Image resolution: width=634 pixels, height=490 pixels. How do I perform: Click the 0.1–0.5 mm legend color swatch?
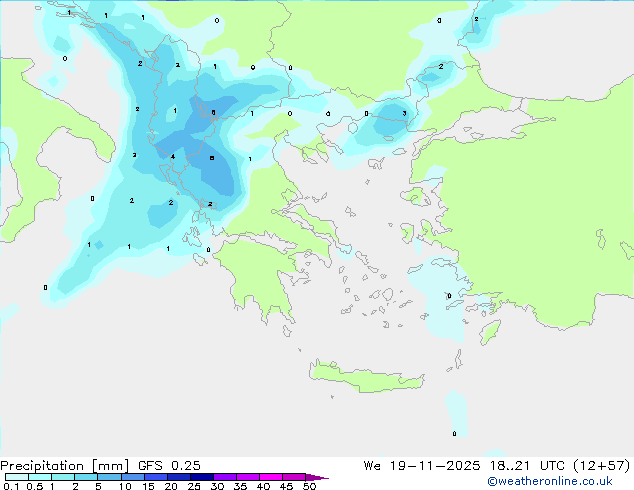(x=17, y=477)
